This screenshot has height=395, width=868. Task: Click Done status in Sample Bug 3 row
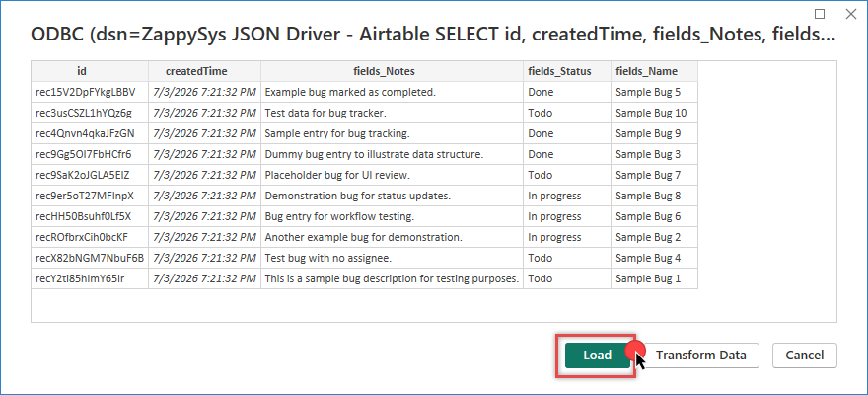pos(567,154)
